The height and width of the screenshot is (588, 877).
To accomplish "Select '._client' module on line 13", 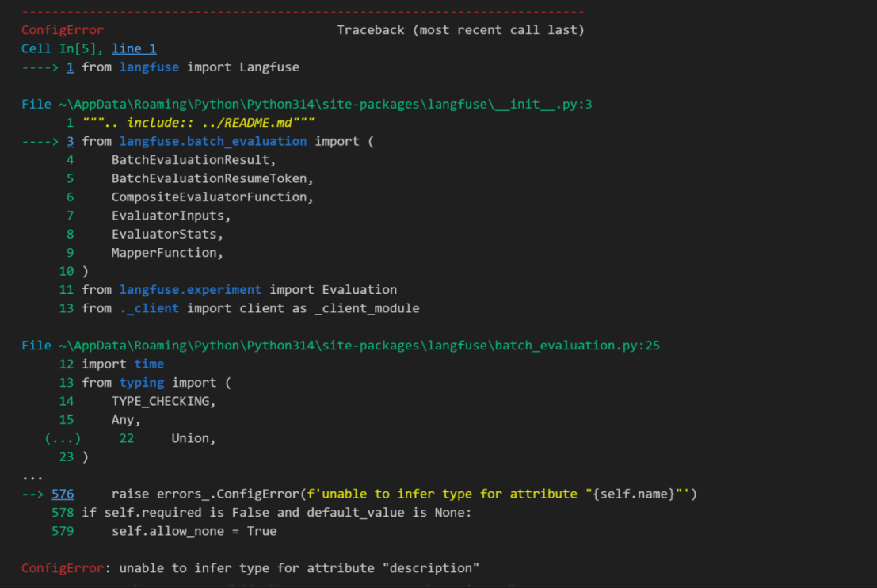I will pos(149,308).
